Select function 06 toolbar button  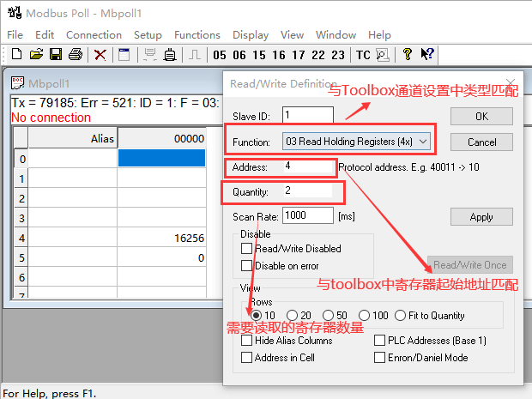tap(239, 55)
